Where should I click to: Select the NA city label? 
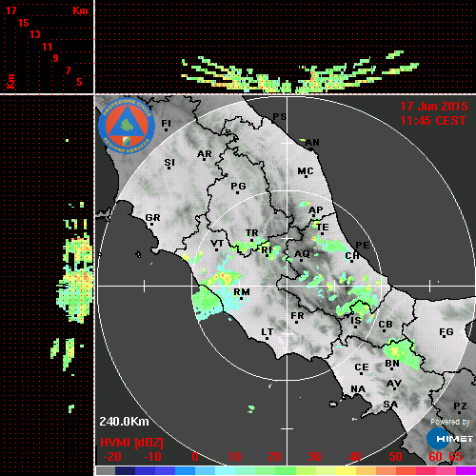click(358, 389)
